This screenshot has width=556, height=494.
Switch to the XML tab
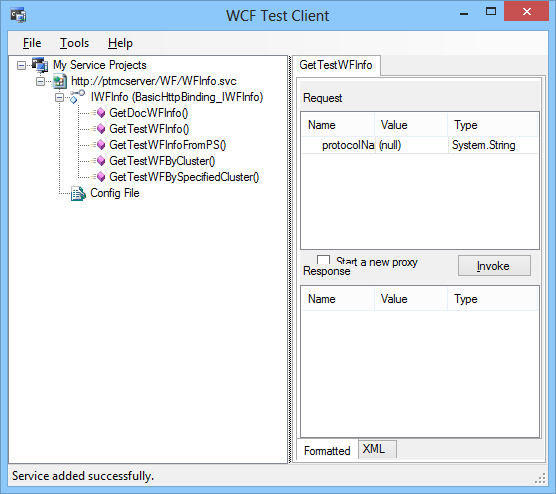[377, 449]
